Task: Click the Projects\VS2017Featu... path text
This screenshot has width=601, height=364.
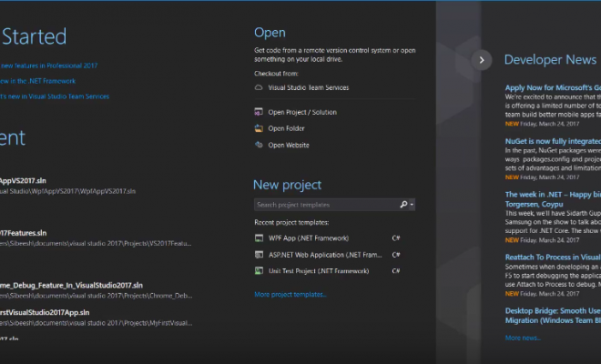Action: tap(96, 243)
